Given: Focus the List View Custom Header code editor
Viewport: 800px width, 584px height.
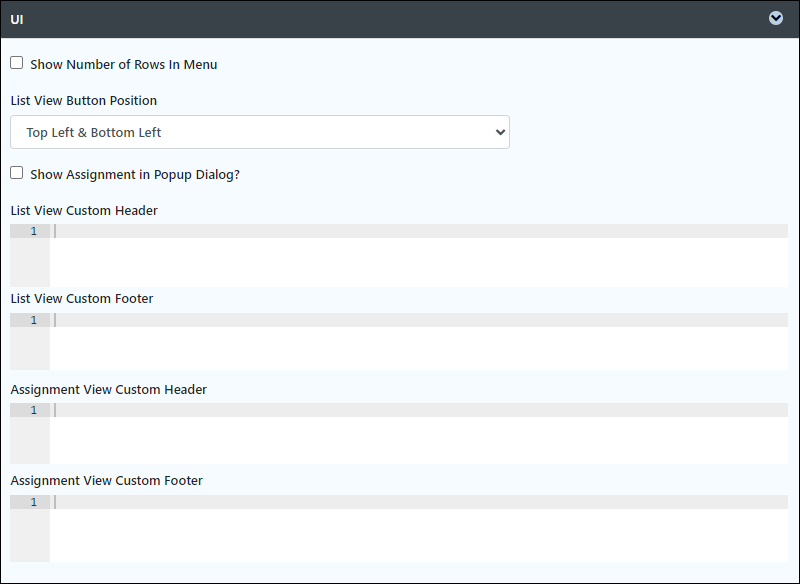Looking at the screenshot, I should 419,255.
